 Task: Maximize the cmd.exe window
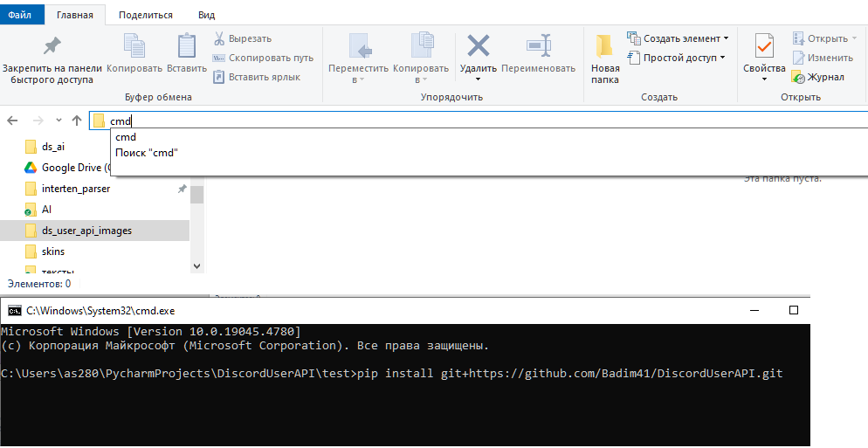793,311
